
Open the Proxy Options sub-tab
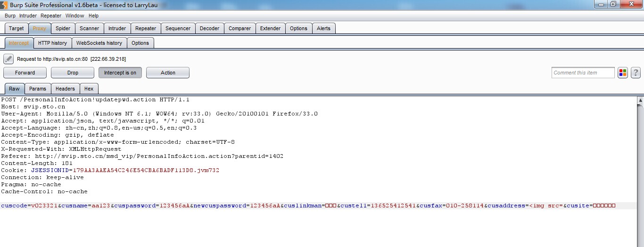(x=140, y=43)
